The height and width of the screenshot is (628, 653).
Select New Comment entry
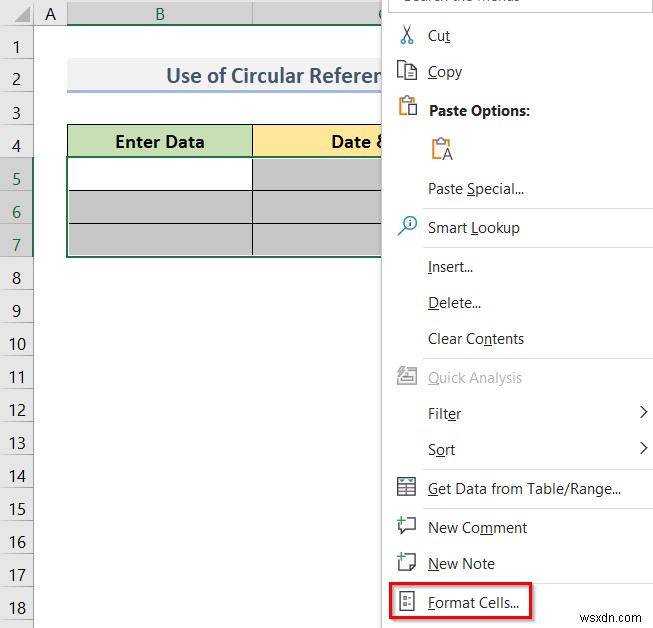[477, 528]
